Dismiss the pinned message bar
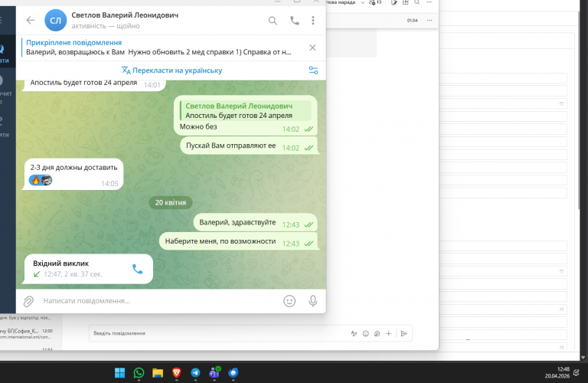The width and height of the screenshot is (588, 383). (312, 47)
